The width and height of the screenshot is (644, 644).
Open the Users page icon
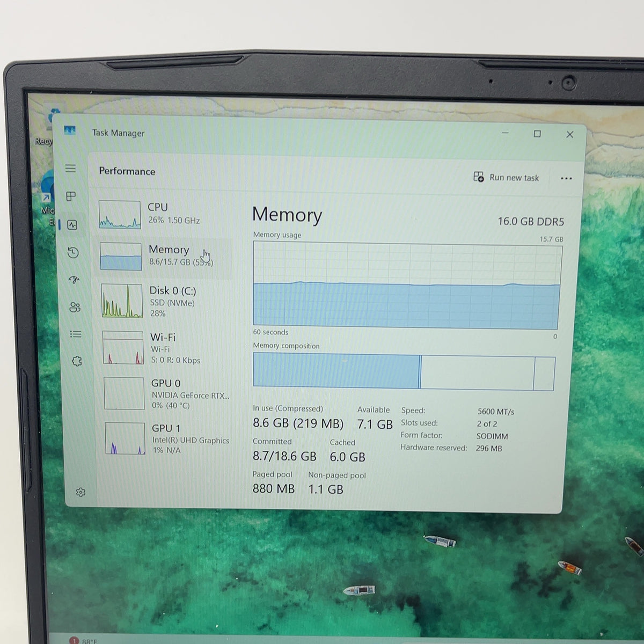(75, 307)
